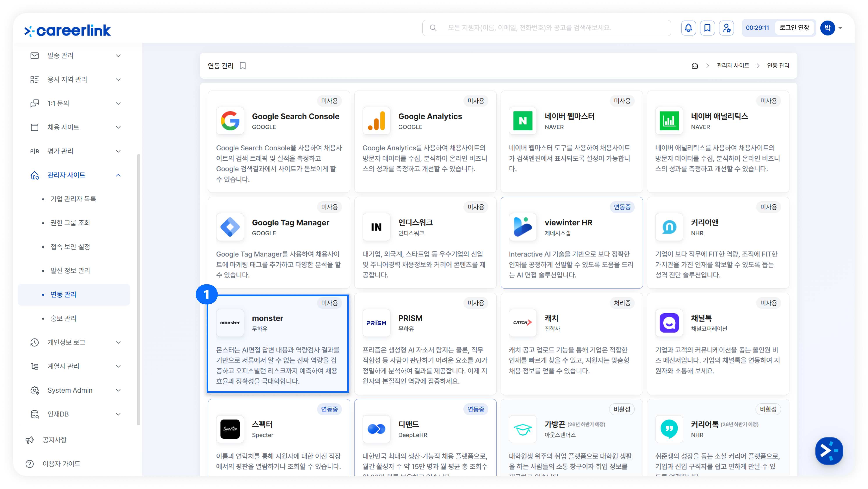Click the PRISM card title

[x=410, y=318]
